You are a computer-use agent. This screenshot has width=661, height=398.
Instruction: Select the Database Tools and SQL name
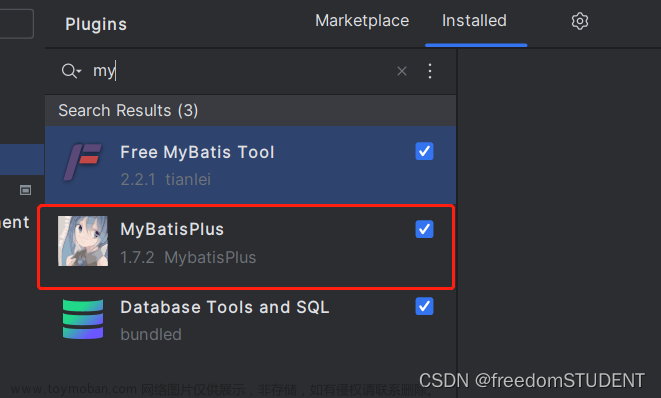(225, 307)
